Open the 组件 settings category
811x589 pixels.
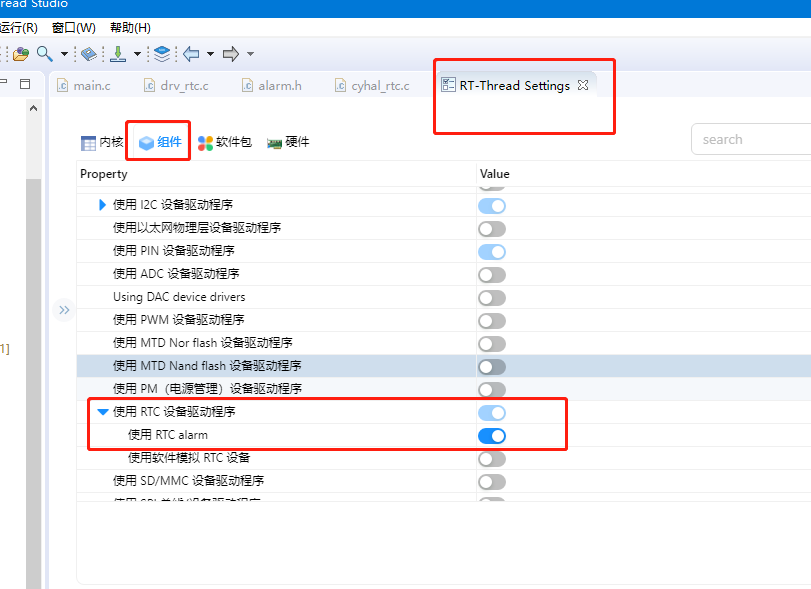pos(160,142)
